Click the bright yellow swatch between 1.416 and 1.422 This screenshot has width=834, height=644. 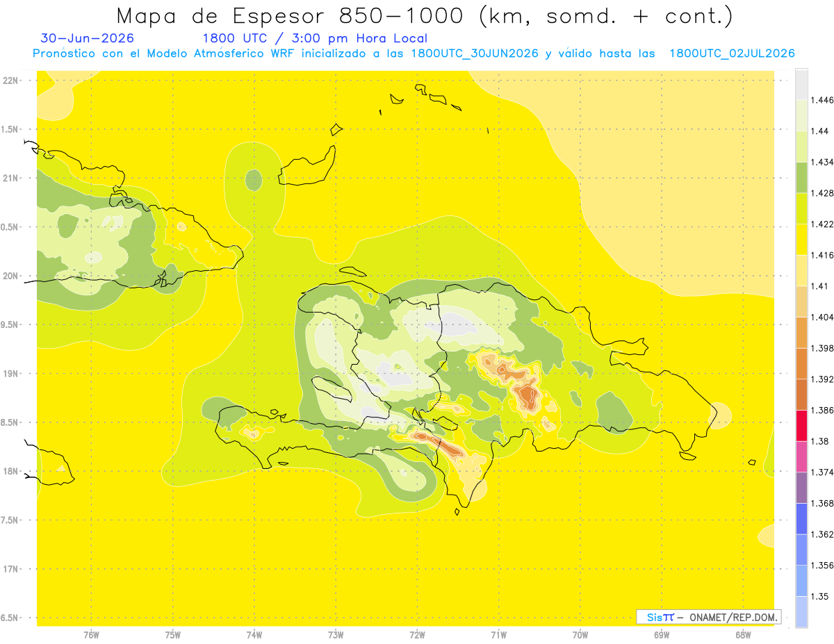(x=801, y=240)
